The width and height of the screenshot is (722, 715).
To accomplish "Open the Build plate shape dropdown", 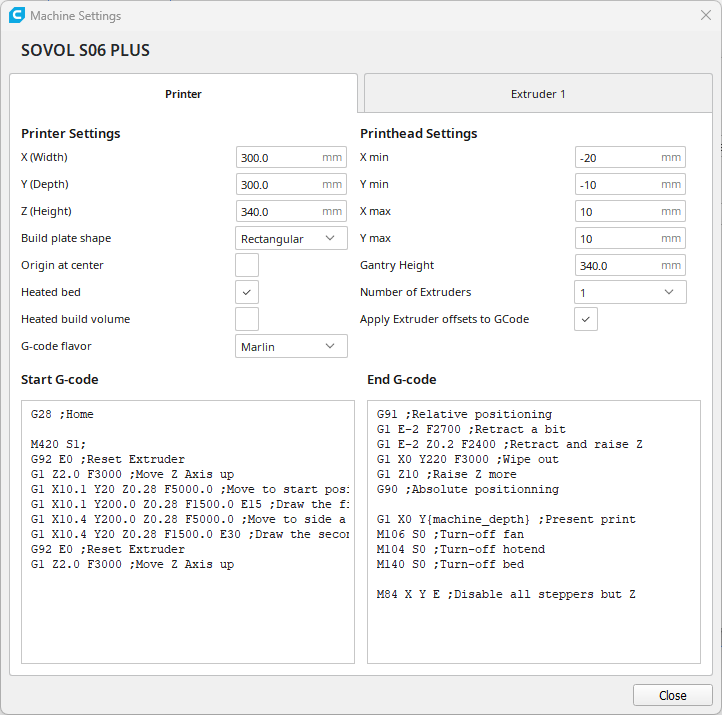I will [x=291, y=238].
